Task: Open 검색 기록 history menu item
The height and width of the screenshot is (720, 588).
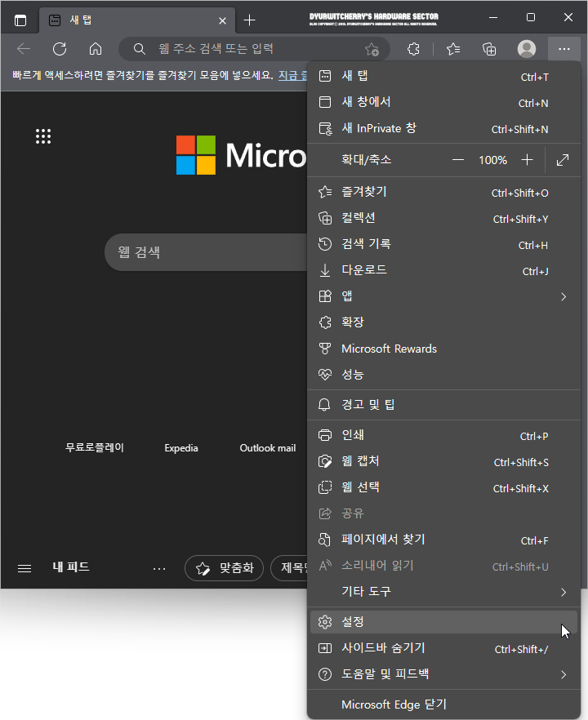Action: click(443, 244)
